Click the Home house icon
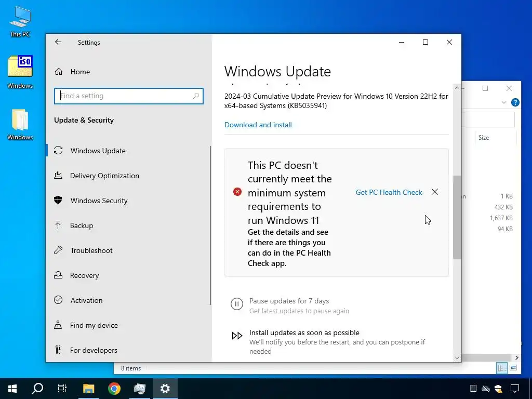This screenshot has width=532, height=399. click(x=59, y=71)
